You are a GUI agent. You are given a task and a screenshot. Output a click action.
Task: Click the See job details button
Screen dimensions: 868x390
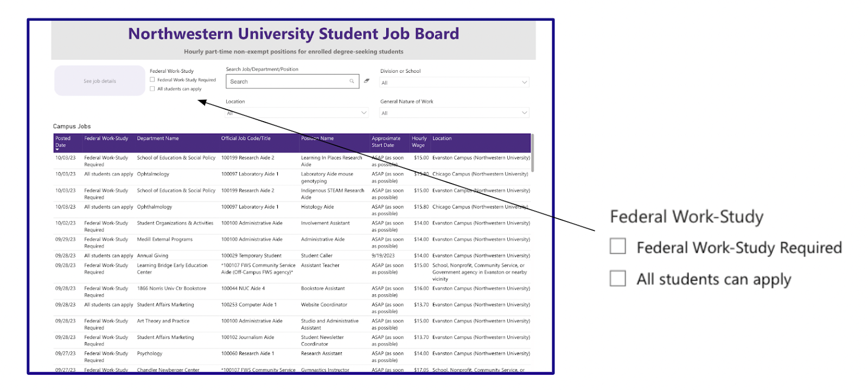coord(100,81)
